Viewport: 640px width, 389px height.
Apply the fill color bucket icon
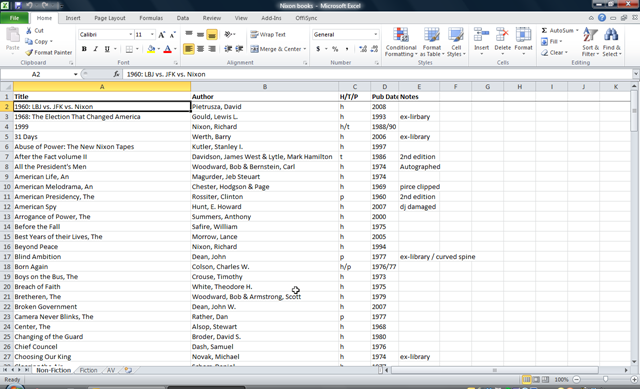point(151,49)
